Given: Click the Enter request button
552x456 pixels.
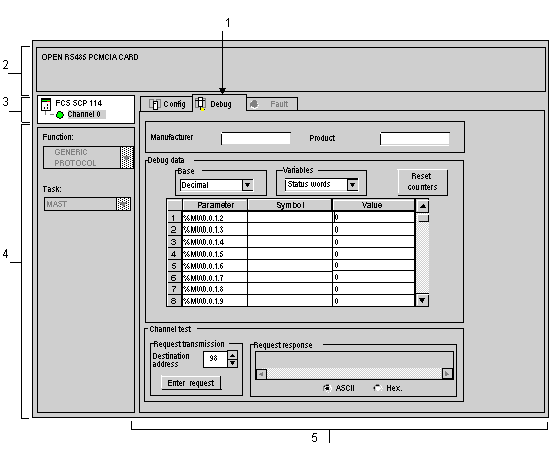Looking at the screenshot, I should click(191, 383).
